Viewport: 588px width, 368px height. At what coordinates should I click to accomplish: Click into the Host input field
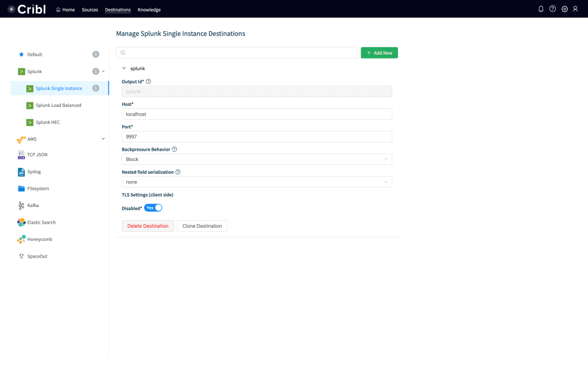(x=257, y=114)
